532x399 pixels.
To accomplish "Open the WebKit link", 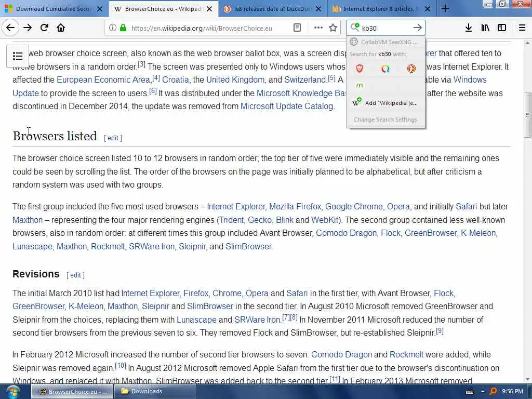I will click(325, 220).
